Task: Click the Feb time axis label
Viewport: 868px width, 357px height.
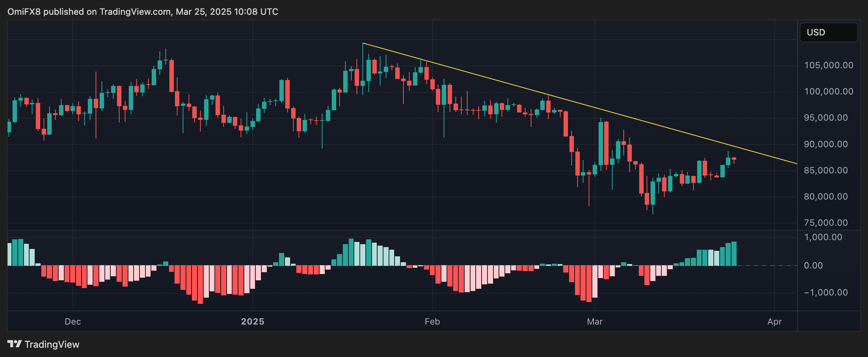Action: (432, 322)
